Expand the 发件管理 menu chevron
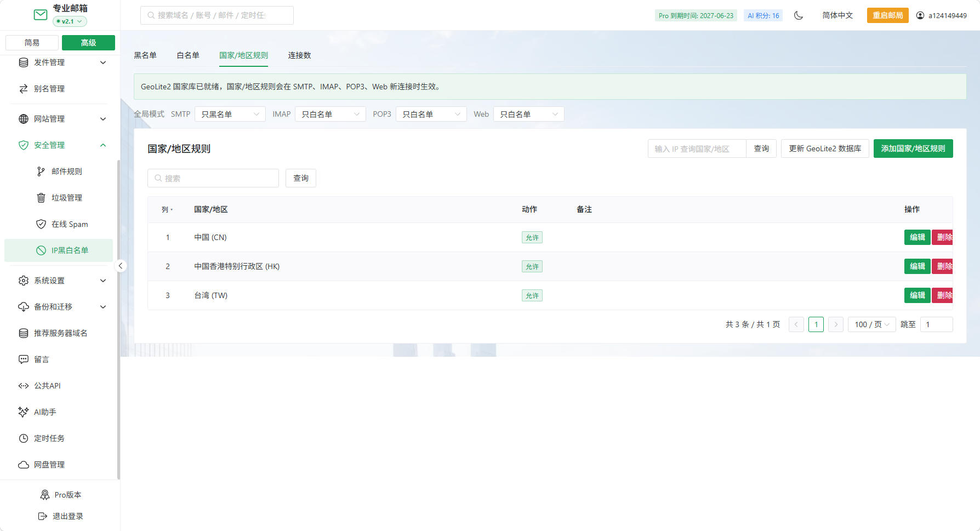Viewport: 980px width, 531px height. tap(103, 62)
